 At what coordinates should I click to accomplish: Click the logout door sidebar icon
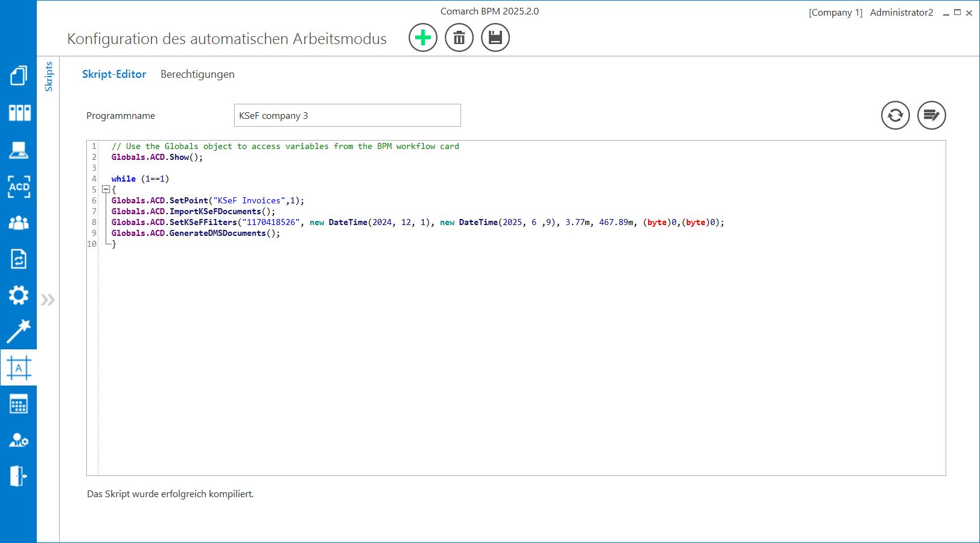coord(19,476)
